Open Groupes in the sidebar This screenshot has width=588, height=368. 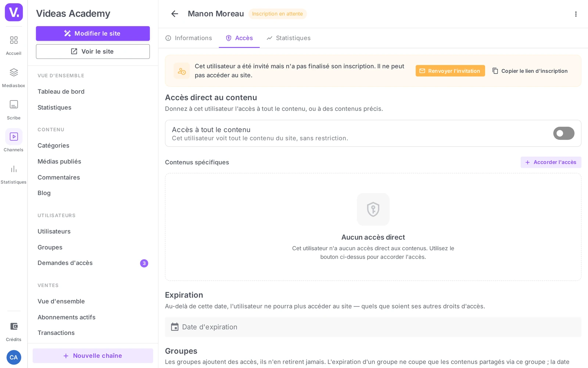50,247
